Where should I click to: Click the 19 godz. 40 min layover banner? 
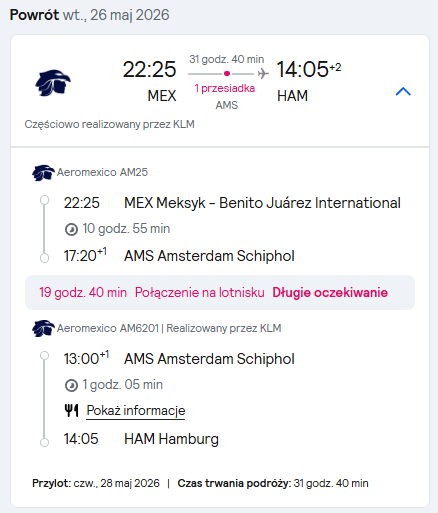(x=220, y=292)
